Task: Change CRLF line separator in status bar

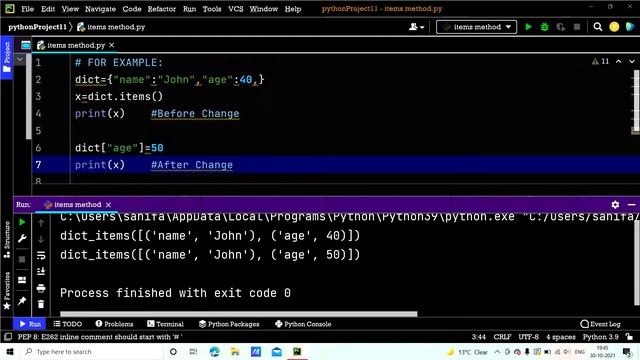Action: click(x=502, y=337)
